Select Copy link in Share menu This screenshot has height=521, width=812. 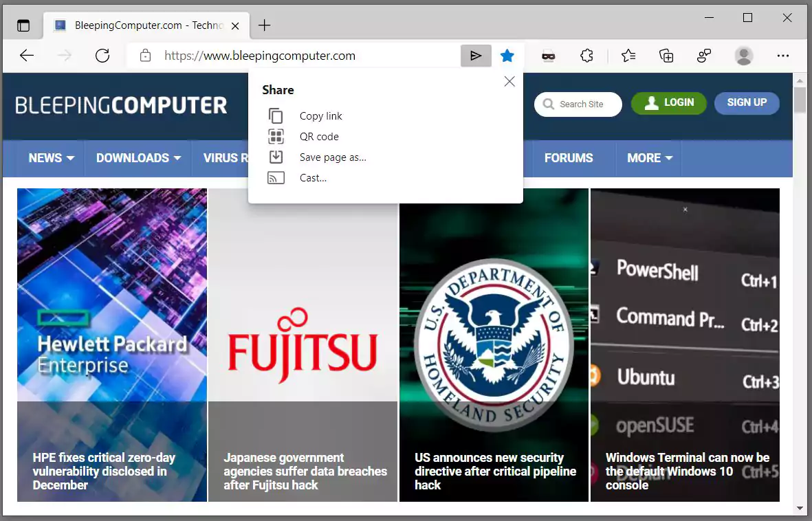tap(320, 116)
